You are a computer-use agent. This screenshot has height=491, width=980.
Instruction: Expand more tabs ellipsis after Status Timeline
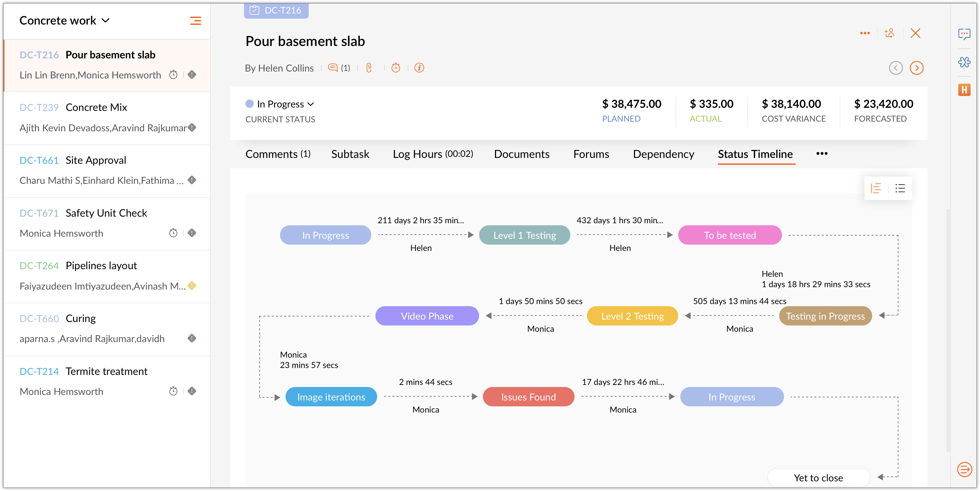pyautogui.click(x=822, y=154)
